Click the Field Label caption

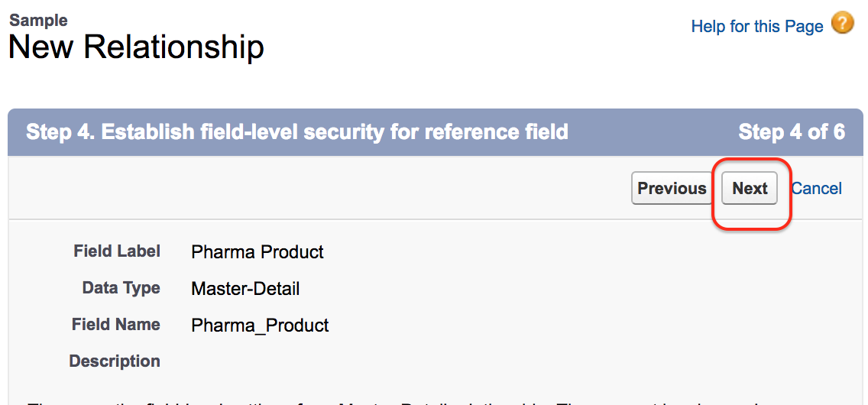(x=117, y=251)
